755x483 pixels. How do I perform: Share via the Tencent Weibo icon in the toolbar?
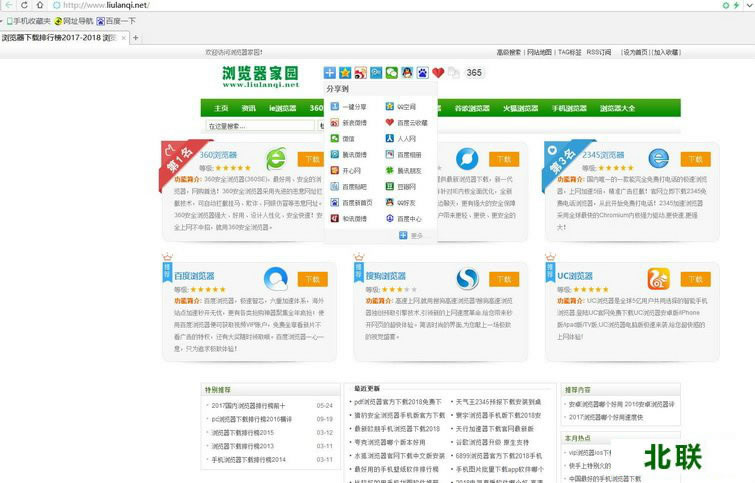tap(376, 73)
